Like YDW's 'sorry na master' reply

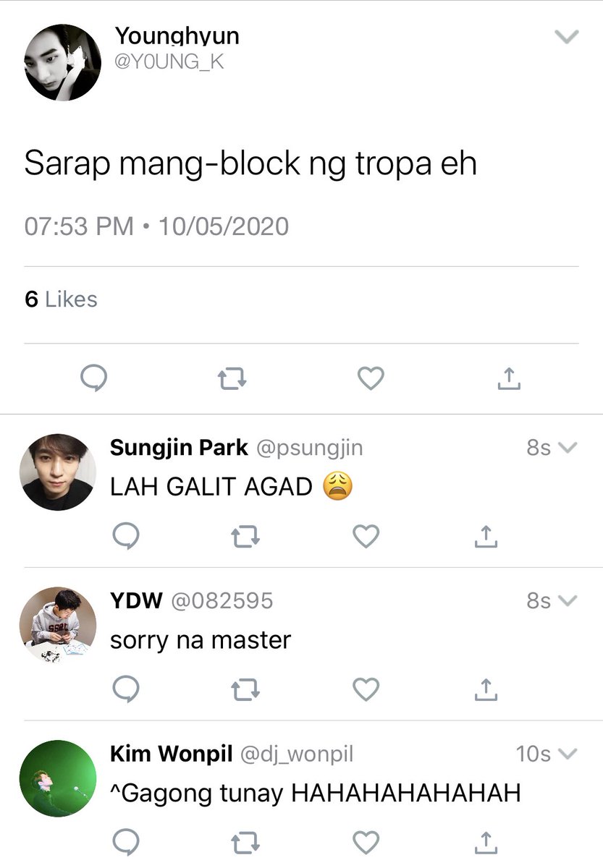point(366,689)
